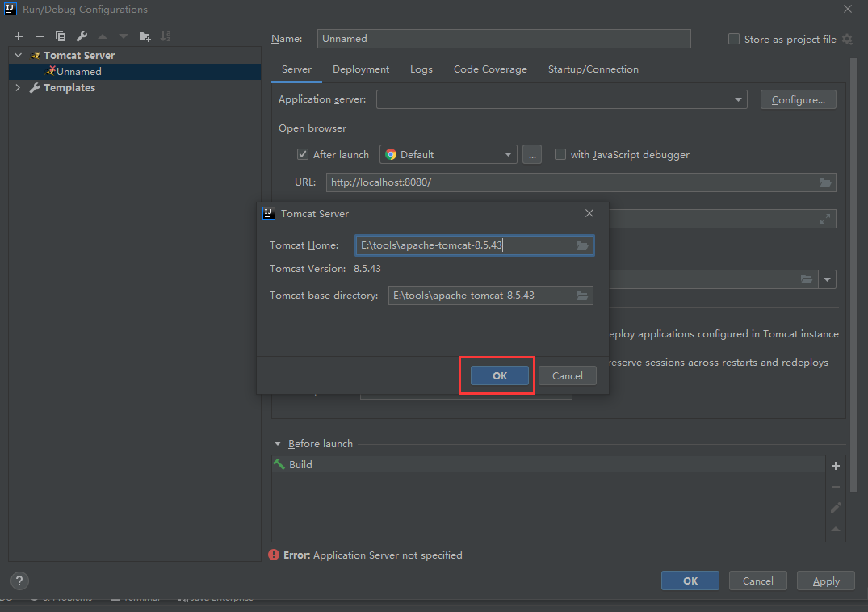This screenshot has height=612, width=868.
Task: Add a Before launch task with the plus
Action: click(x=836, y=466)
